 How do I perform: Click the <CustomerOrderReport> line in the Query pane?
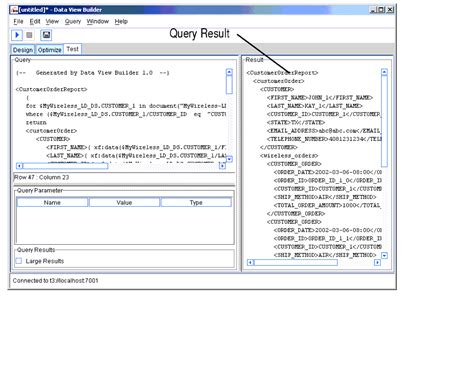click(51, 89)
